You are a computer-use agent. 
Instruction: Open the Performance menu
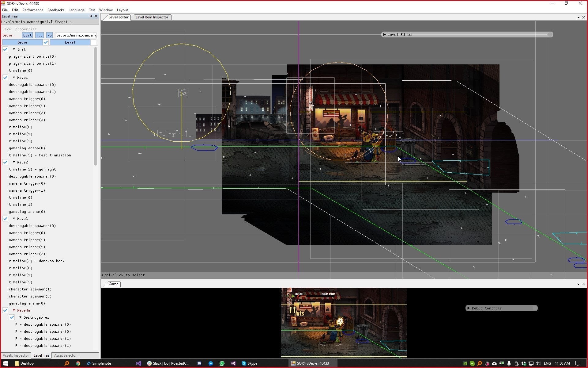click(32, 10)
